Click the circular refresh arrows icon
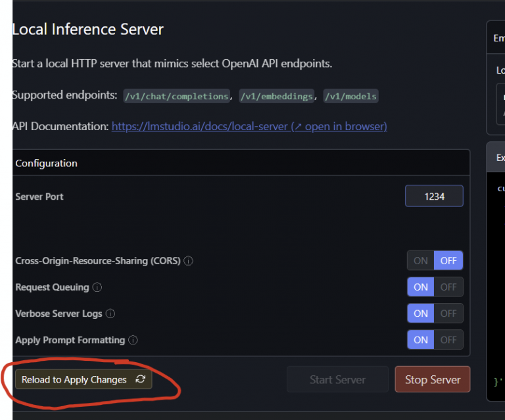505x420 pixels. [x=140, y=379]
